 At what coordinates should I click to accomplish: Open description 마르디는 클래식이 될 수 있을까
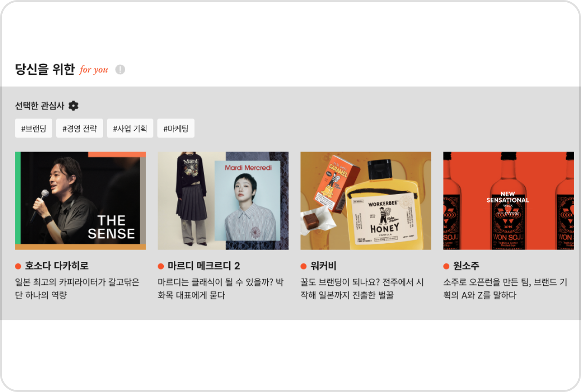(x=221, y=289)
